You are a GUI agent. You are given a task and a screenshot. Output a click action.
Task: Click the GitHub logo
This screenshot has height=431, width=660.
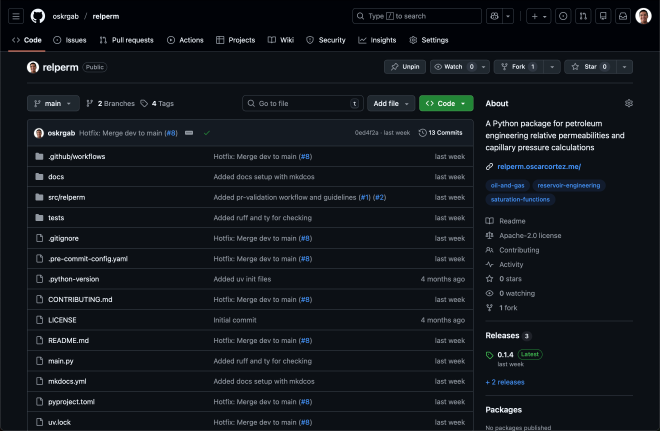click(38, 16)
